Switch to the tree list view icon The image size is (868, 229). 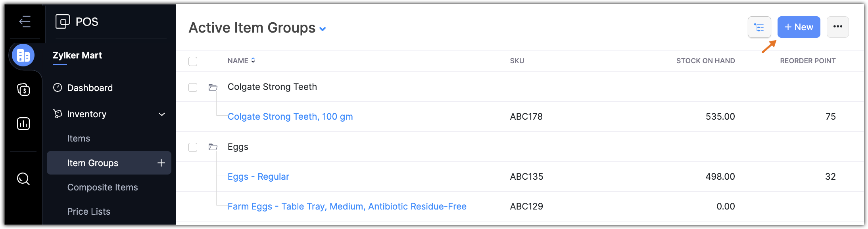pos(759,27)
